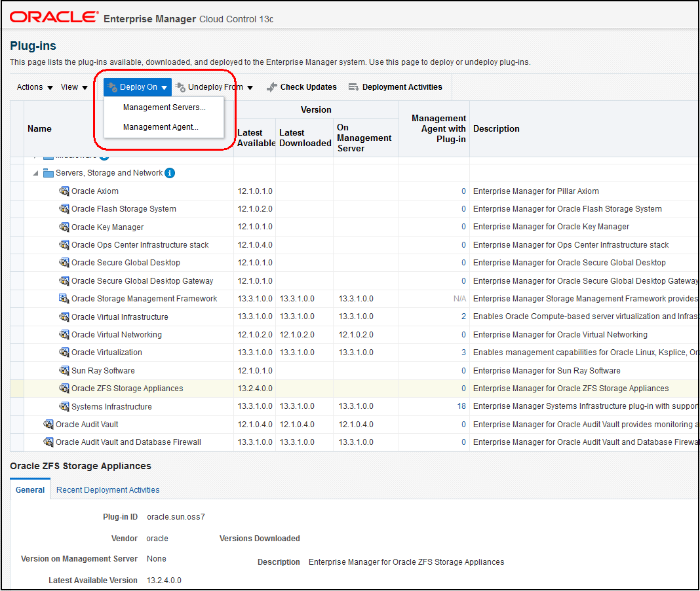The width and height of the screenshot is (700, 591).
Task: Click the Check Updates button
Action: (x=301, y=87)
